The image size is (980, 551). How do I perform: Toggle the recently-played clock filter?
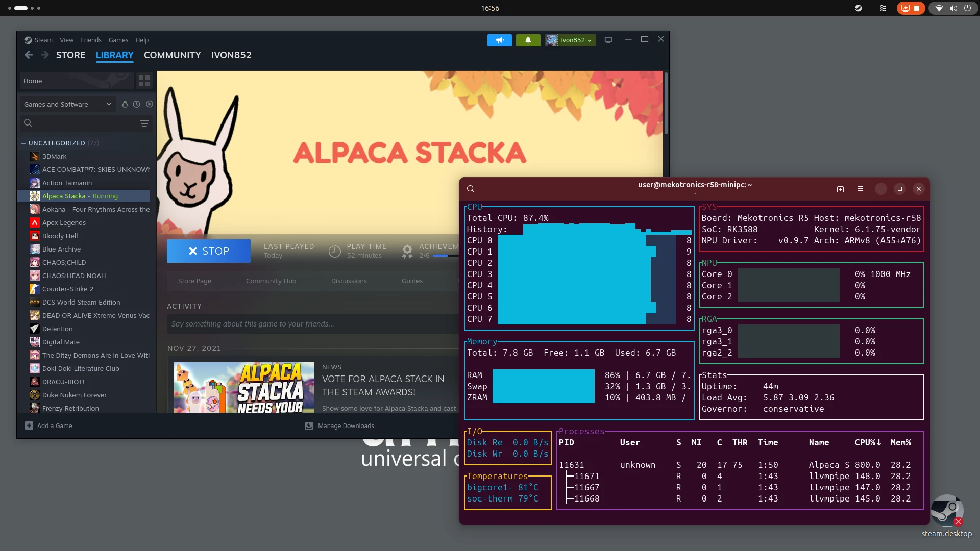click(x=136, y=104)
